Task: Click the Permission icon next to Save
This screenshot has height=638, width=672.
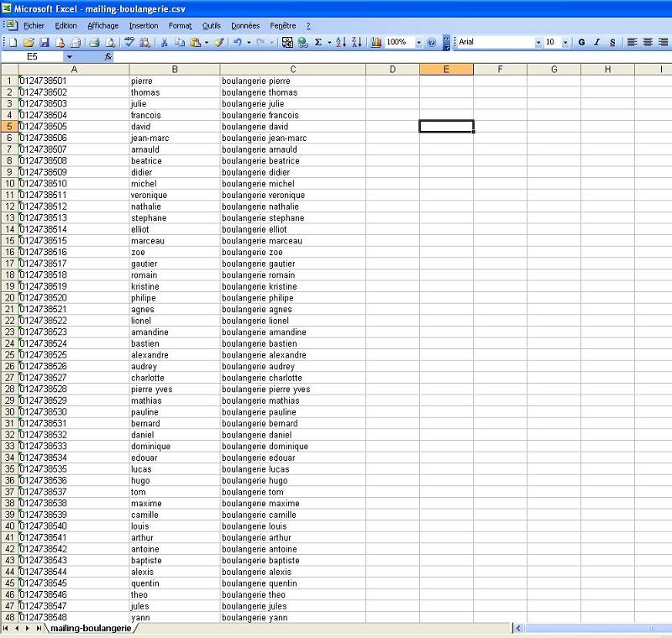Action: (x=60, y=42)
